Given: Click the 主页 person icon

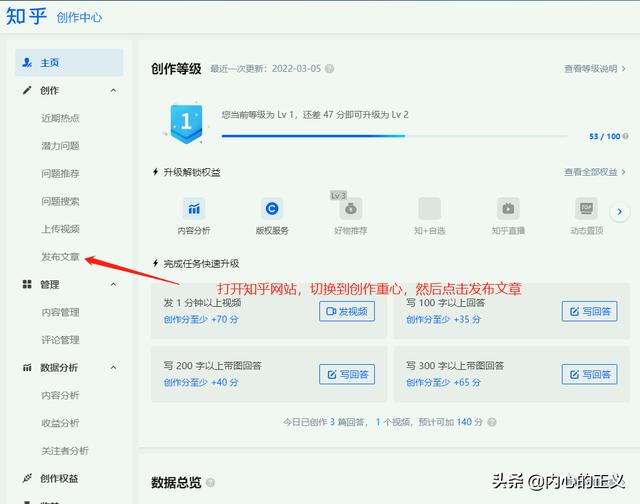Looking at the screenshot, I should (27, 62).
